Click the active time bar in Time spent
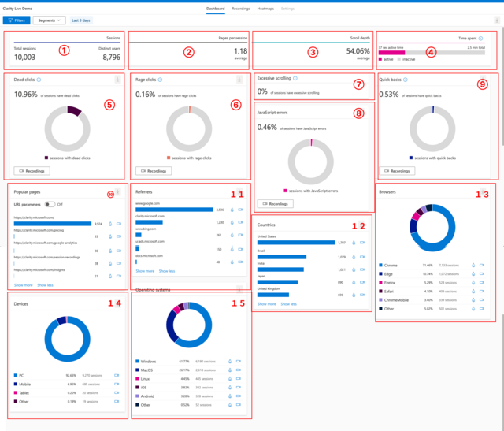The width and height of the screenshot is (504, 431). tap(392, 53)
